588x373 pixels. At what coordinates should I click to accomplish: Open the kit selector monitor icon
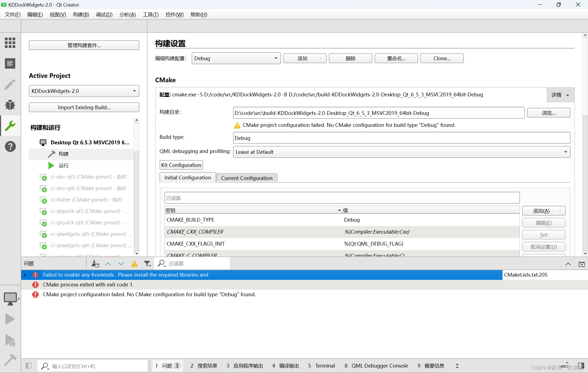pos(10,299)
